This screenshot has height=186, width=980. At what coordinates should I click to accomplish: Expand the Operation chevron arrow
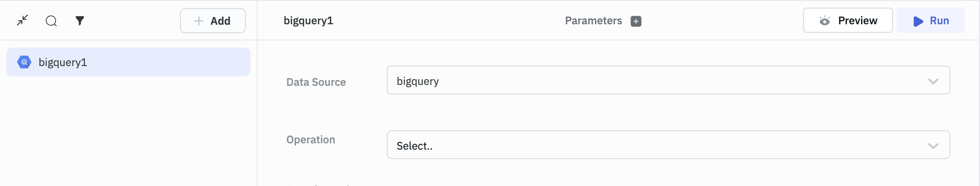[x=933, y=146]
